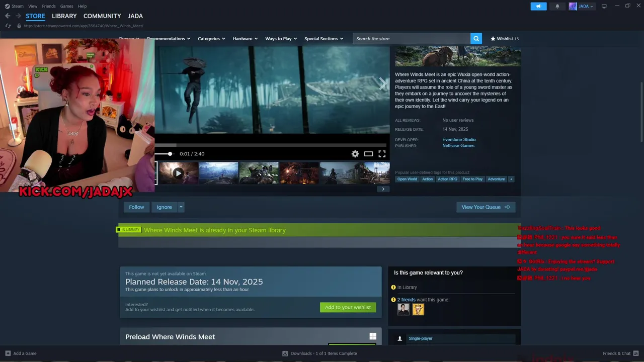Screen dimensions: 644x362
Task: Click the Single-player feature link
Action: [421, 338]
